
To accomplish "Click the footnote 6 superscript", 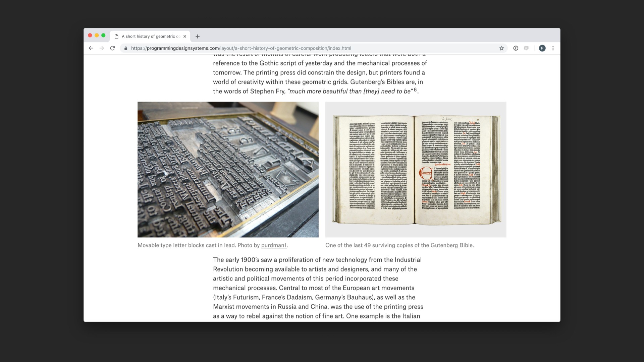I will tap(415, 89).
